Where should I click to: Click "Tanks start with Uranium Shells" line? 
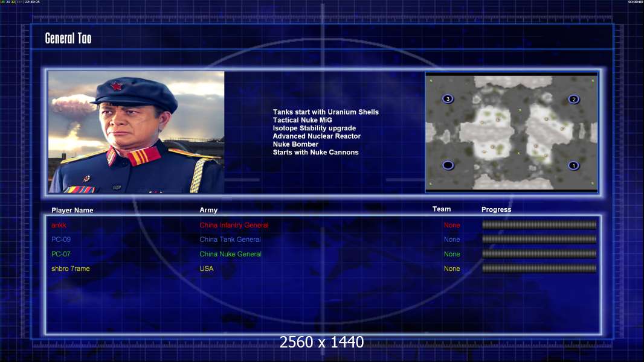pyautogui.click(x=326, y=112)
